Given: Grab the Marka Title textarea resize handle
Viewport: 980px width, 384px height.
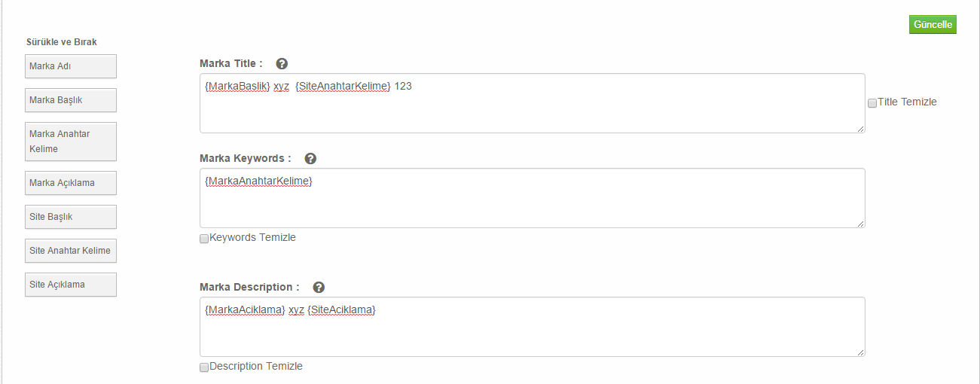Looking at the screenshot, I should pyautogui.click(x=861, y=130).
